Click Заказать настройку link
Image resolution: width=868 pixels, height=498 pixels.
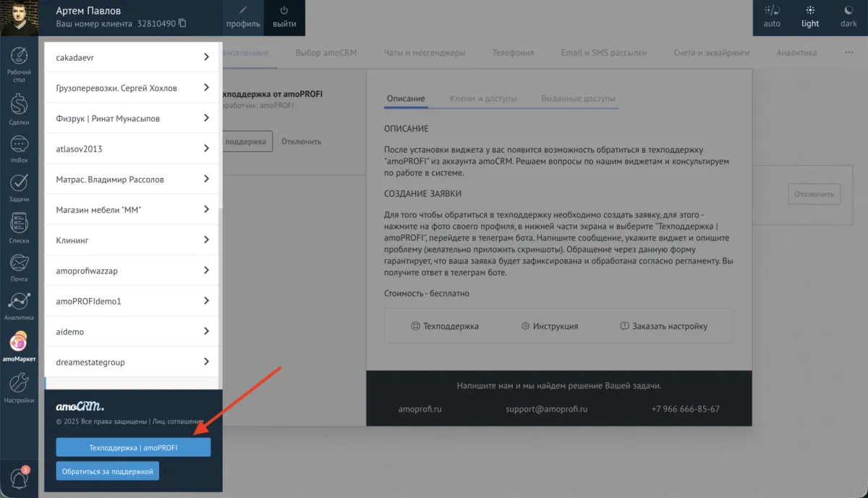663,326
